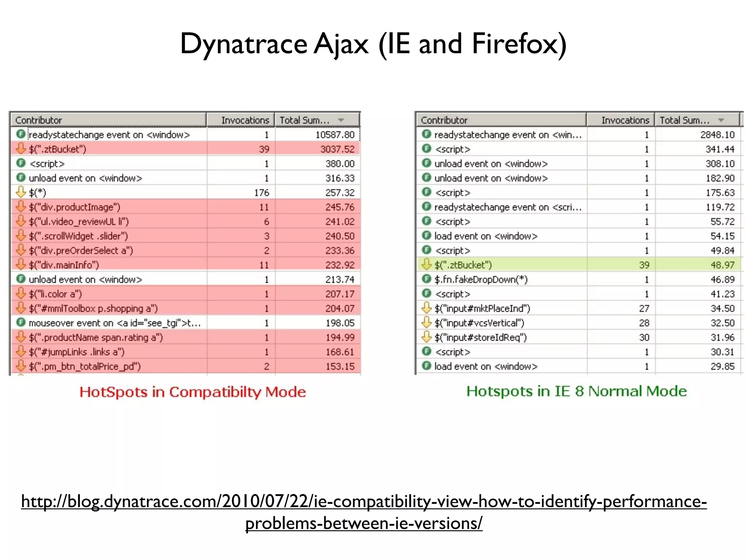Select the value 32.50 in input#vcsVertical row
The height and width of the screenshot is (560, 747).
click(723, 323)
